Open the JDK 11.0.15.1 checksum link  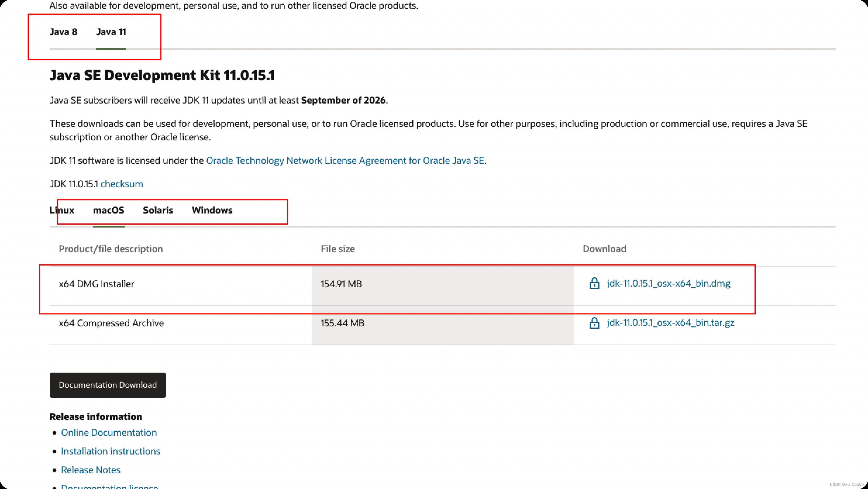click(122, 184)
